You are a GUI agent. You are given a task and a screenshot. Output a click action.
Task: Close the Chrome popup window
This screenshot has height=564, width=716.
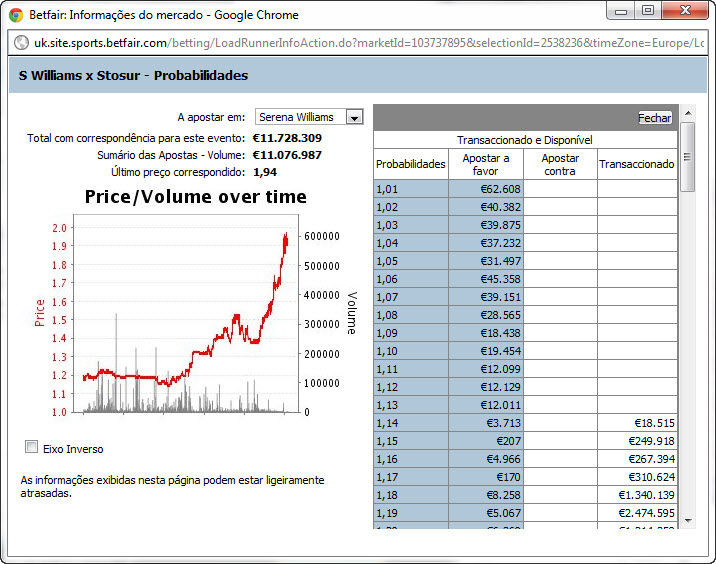coord(684,11)
